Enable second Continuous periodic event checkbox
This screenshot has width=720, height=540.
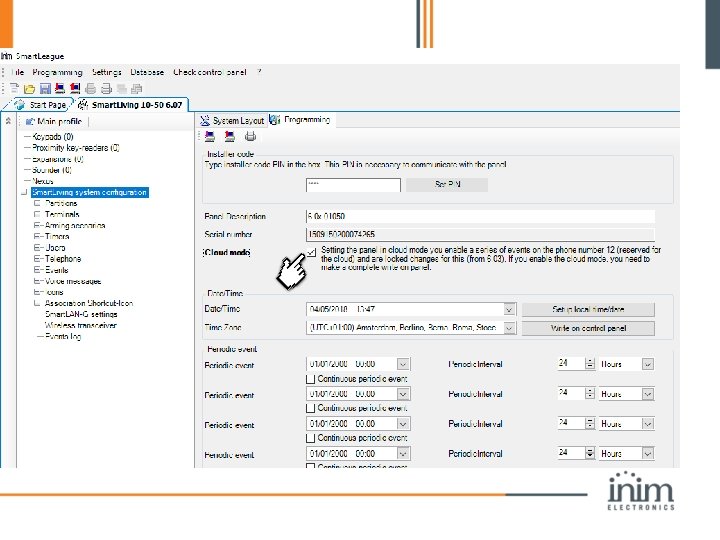point(310,408)
